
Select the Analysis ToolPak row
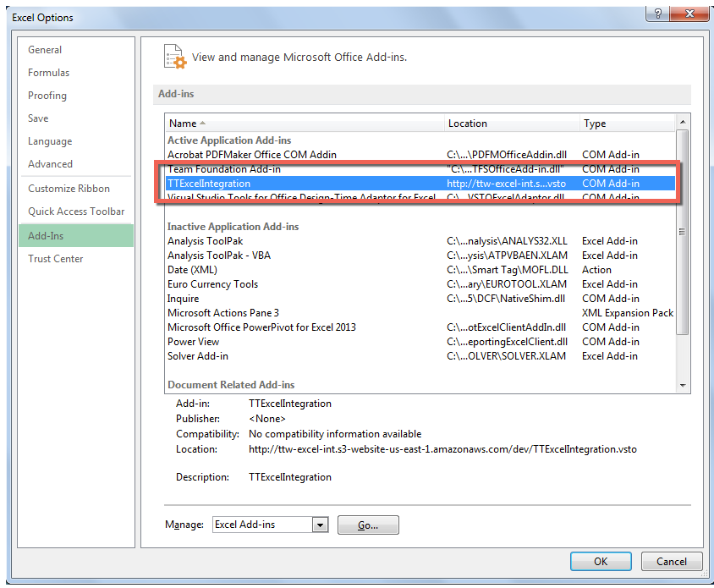tap(420, 241)
